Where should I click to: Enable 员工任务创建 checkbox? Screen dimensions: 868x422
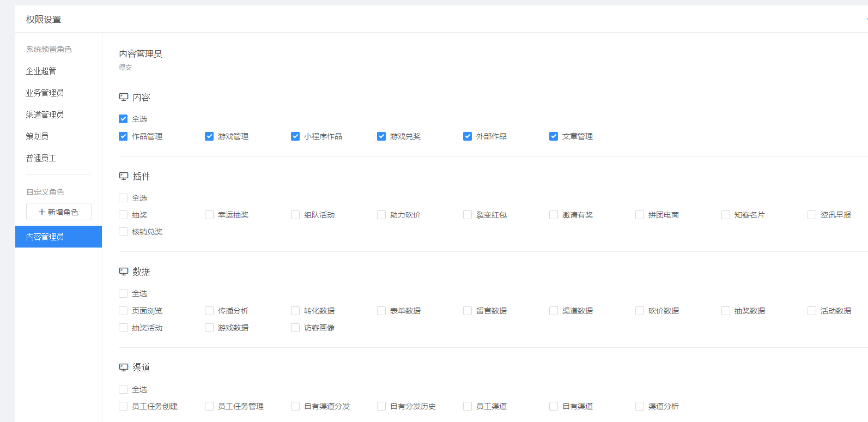click(x=123, y=406)
